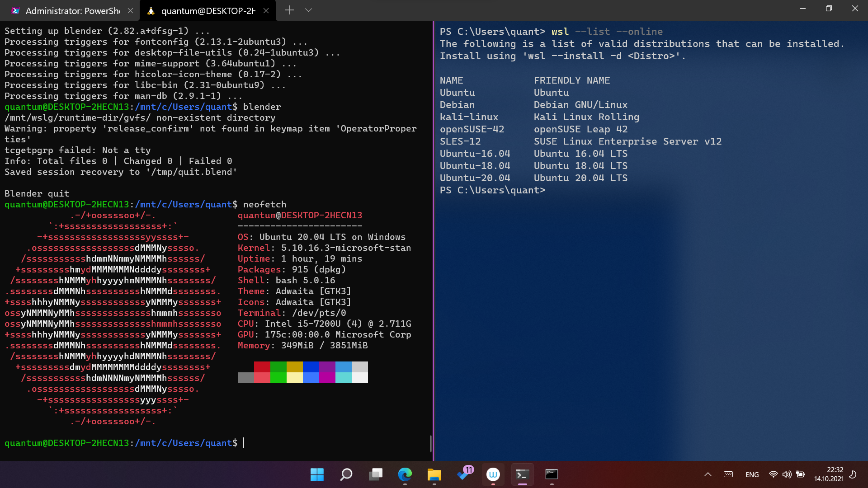Open taskbar Search
The image size is (868, 488).
coord(346,474)
